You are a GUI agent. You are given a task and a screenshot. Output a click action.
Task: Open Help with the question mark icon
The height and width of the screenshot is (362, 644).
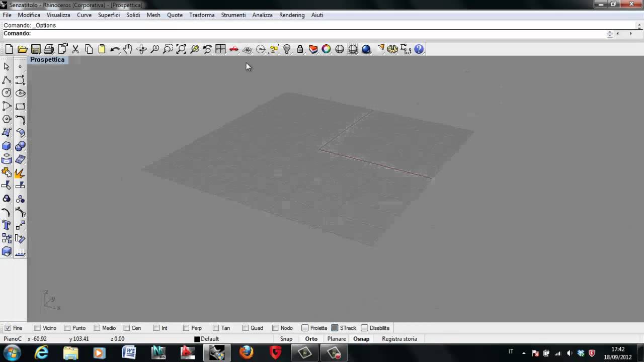tap(419, 49)
